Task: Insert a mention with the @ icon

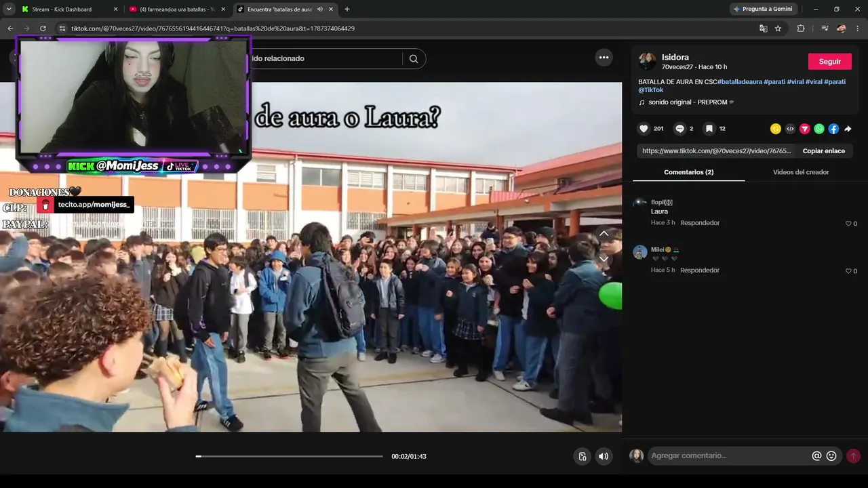Action: (x=816, y=456)
